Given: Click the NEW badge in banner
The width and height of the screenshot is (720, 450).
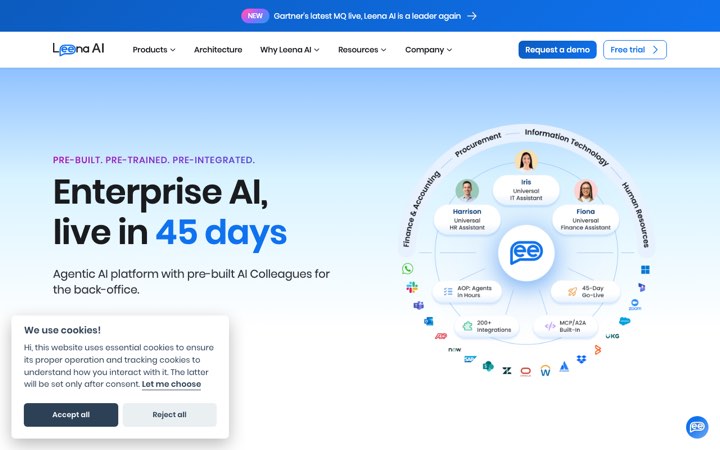Looking at the screenshot, I should tap(255, 16).
